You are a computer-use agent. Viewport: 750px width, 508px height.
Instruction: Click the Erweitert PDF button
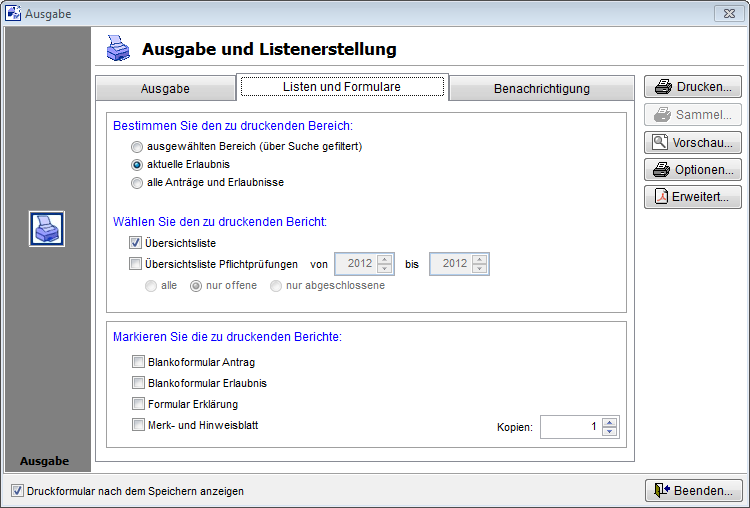(x=692, y=197)
